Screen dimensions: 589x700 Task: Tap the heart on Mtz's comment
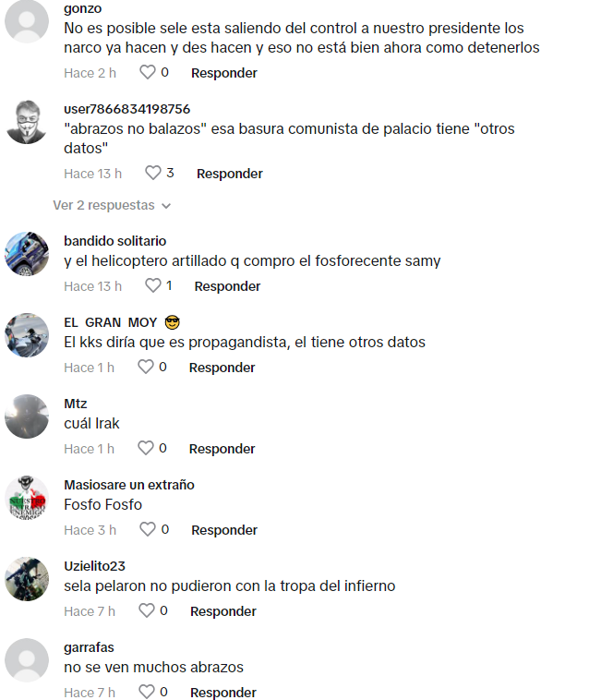click(146, 448)
